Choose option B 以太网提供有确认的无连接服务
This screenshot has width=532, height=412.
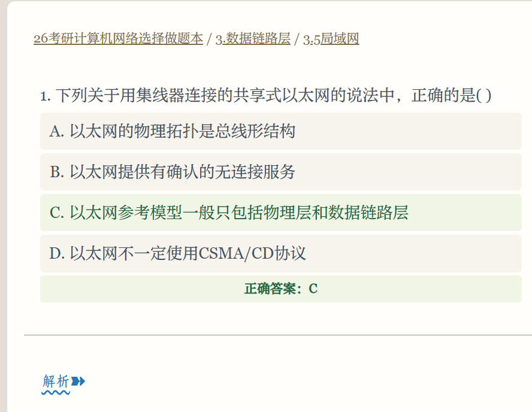coord(280,172)
